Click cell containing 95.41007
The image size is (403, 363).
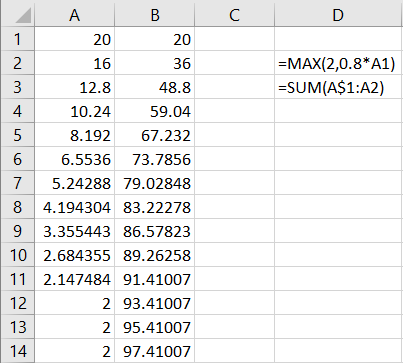click(154, 327)
